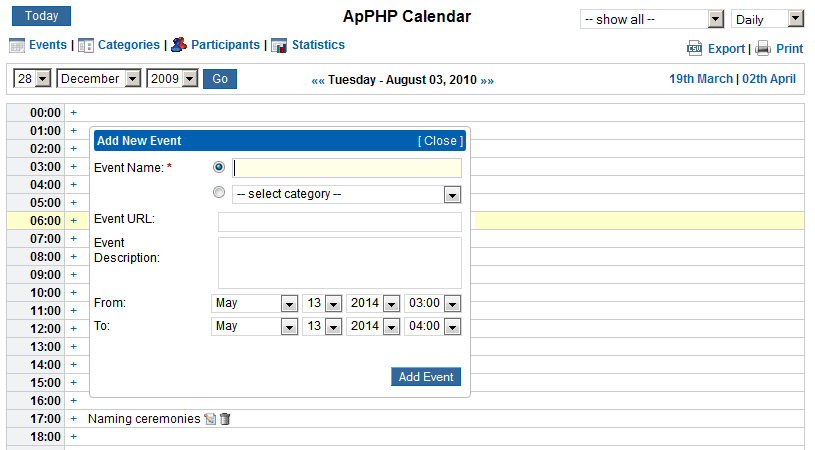Click the CSV Export icon
Viewport: 815px width, 450px height.
click(694, 48)
